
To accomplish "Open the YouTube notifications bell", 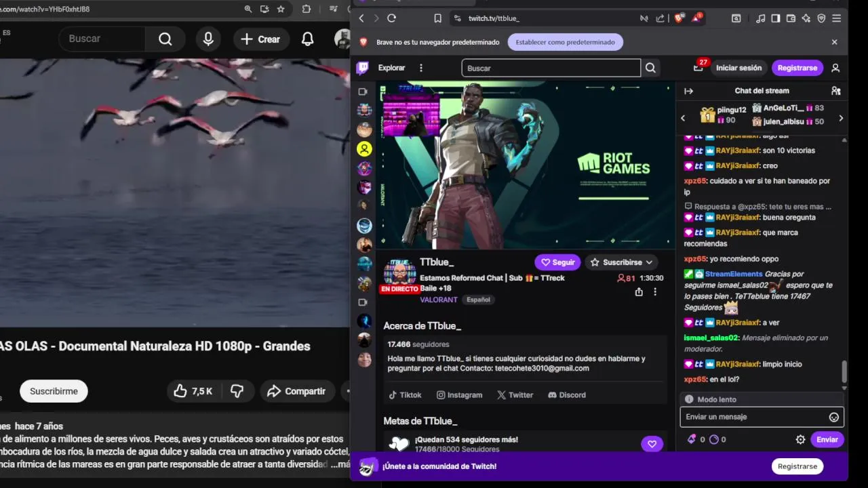I will (307, 39).
